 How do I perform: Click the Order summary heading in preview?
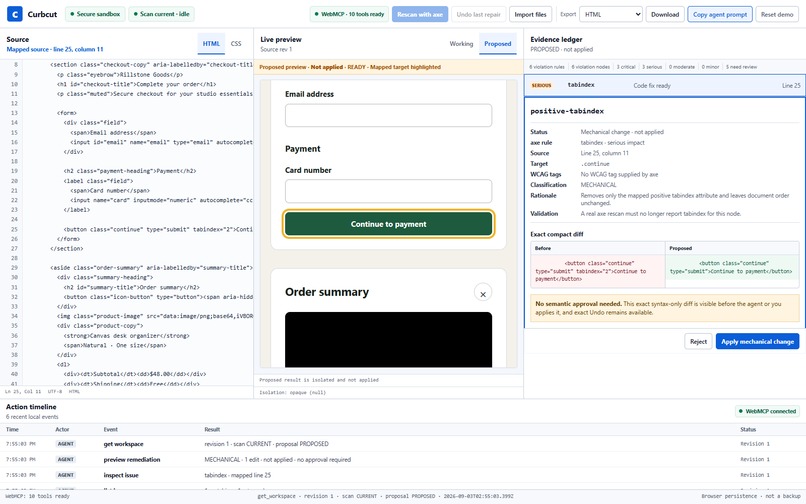click(x=327, y=292)
